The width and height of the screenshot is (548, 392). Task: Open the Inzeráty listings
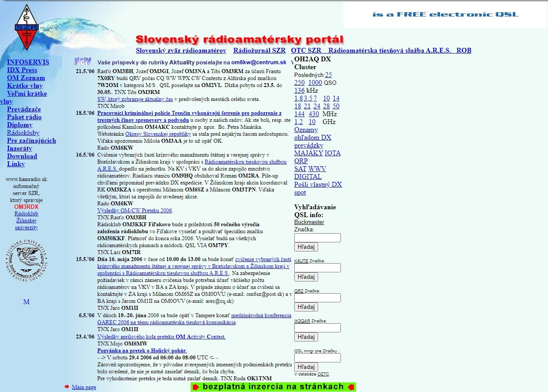[20, 148]
